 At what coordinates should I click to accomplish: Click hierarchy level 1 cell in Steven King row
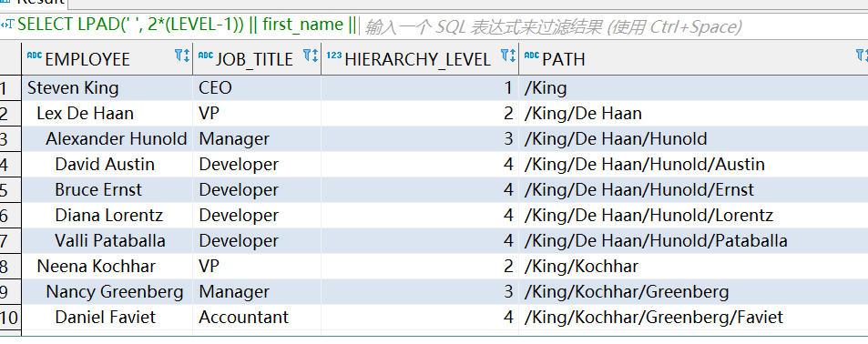[420, 88]
